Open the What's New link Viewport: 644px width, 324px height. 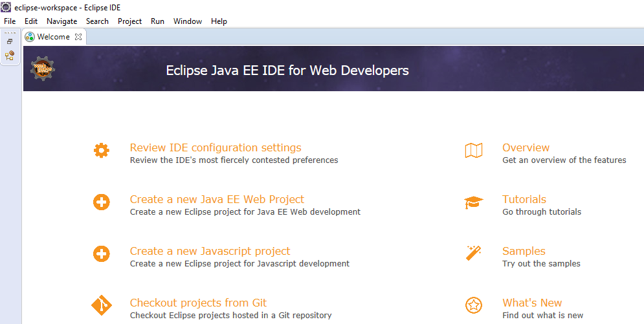[532, 303]
